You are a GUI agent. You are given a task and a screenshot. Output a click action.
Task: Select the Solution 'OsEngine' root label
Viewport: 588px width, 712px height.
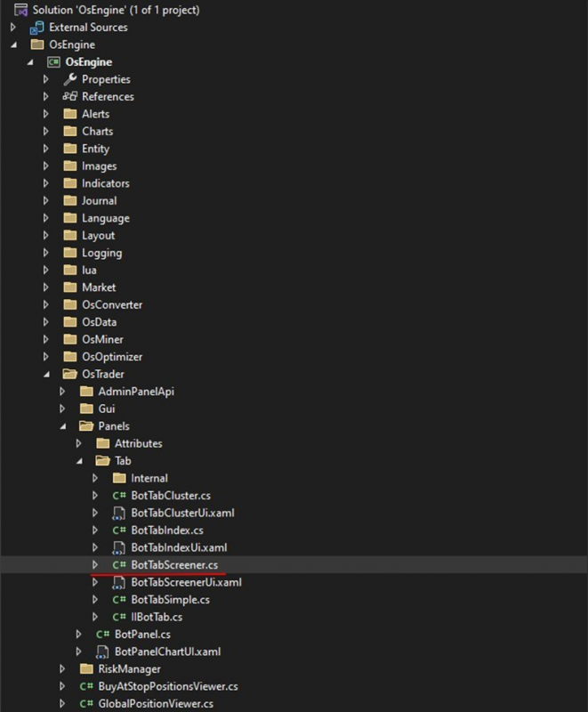(x=117, y=10)
